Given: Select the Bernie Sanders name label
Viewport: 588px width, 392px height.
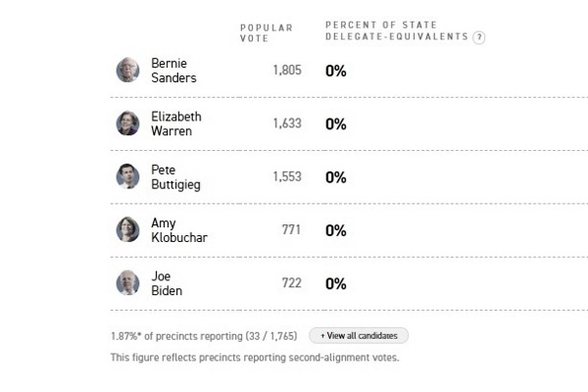Looking at the screenshot, I should coord(173,71).
